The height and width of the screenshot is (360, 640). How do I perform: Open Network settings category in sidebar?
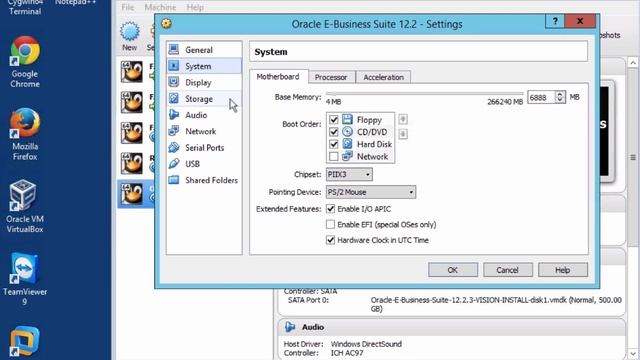[x=204, y=131]
